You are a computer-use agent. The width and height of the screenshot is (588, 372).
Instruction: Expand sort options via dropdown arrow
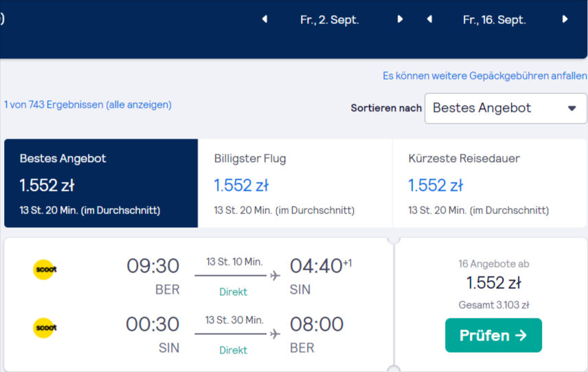572,108
